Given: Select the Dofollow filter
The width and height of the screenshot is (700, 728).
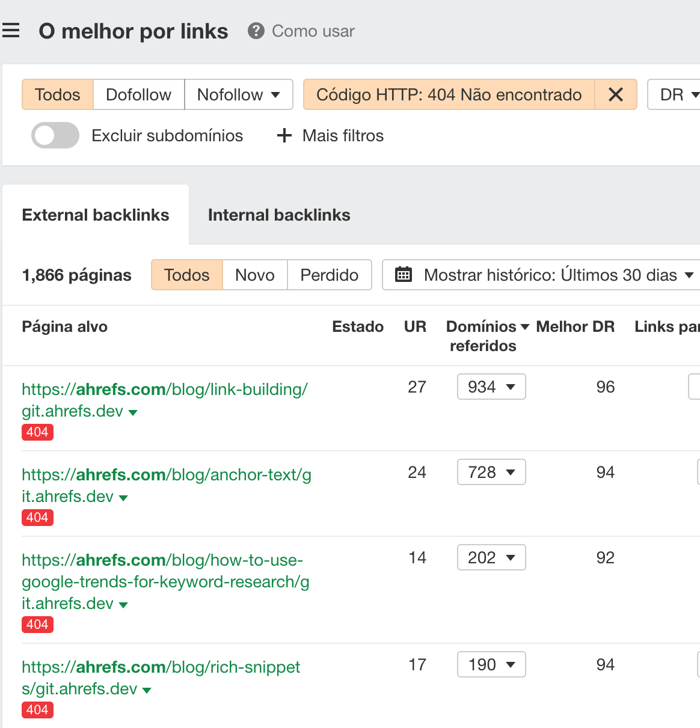Looking at the screenshot, I should tap(138, 94).
